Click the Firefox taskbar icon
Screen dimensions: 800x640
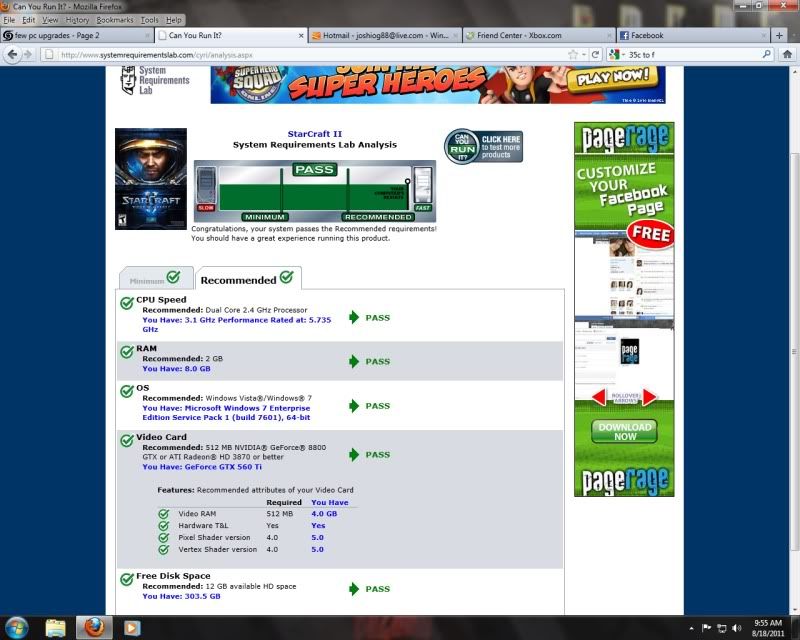click(x=94, y=628)
